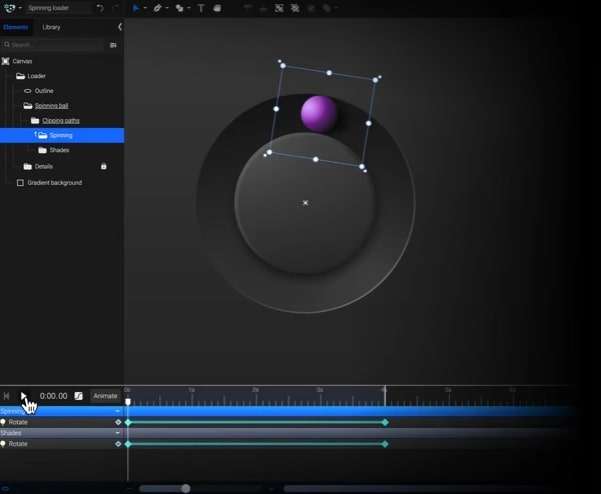The height and width of the screenshot is (494, 601).
Task: Collapse the left panel with chevron
Action: (x=120, y=27)
